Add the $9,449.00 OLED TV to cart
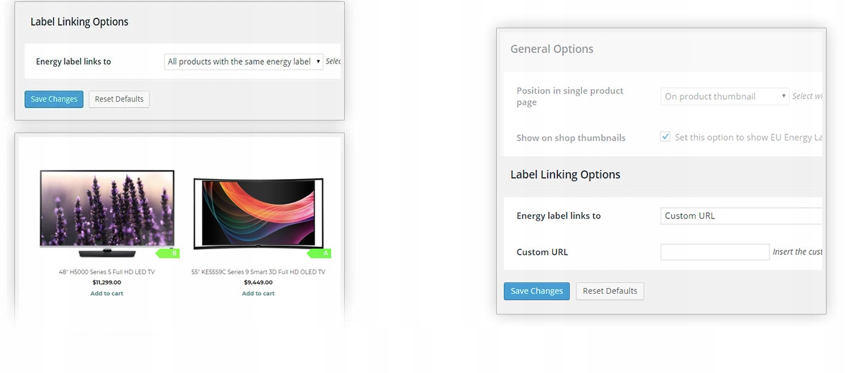Screen dimensions: 868x373 (258, 293)
